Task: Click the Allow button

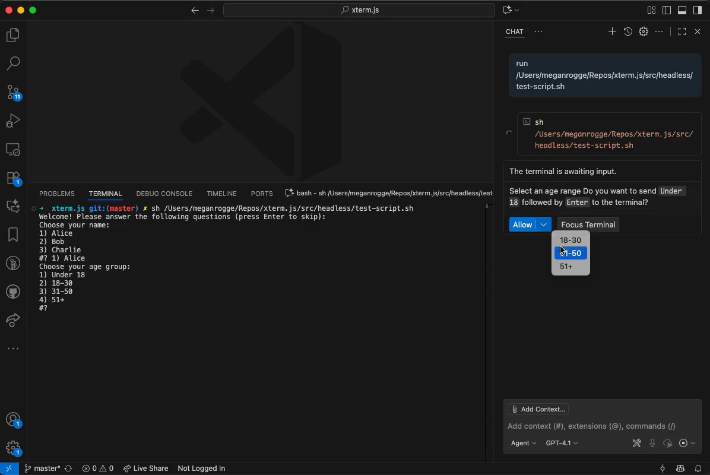Action: click(523, 225)
